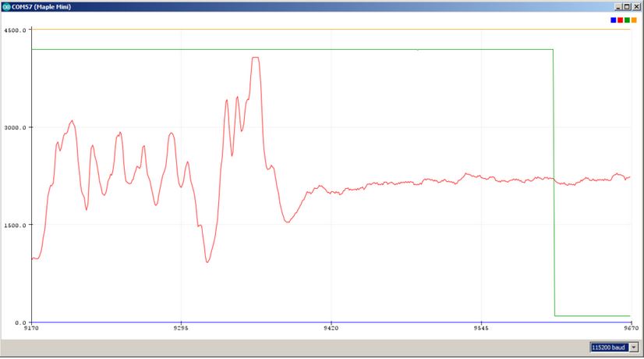644x359 pixels.
Task: Close the COM57 Maple Mini window
Action: [636, 5]
